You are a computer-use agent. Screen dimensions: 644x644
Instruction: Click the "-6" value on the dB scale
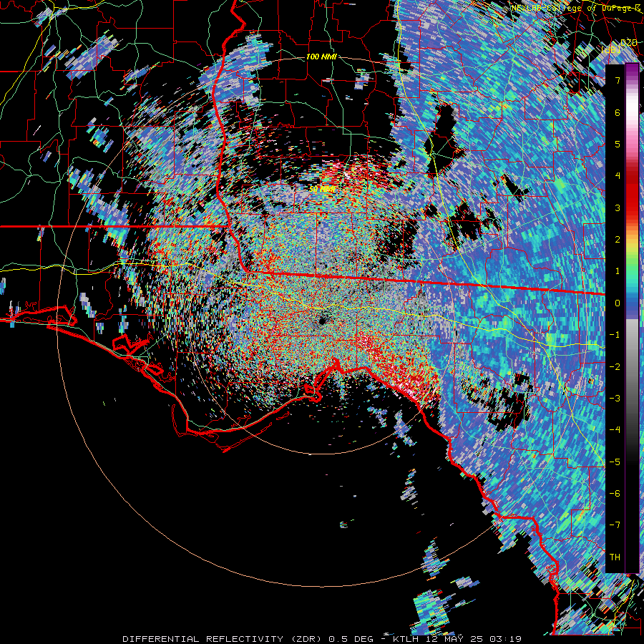point(615,494)
